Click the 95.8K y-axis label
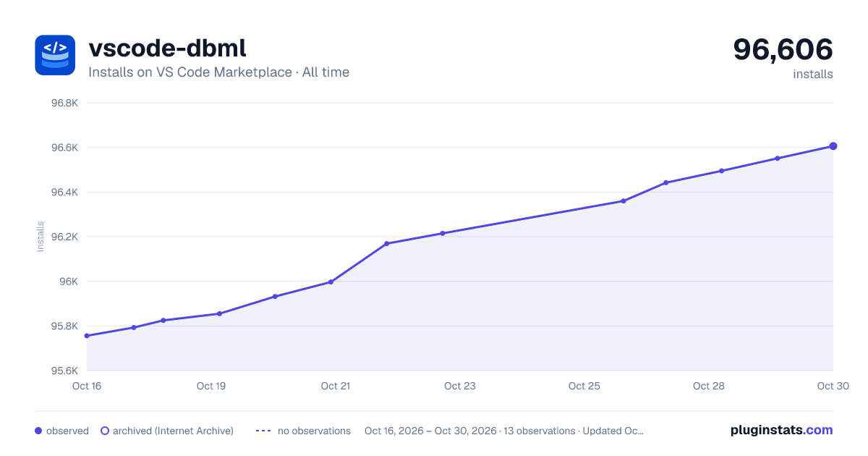The image size is (868, 456). point(64,326)
